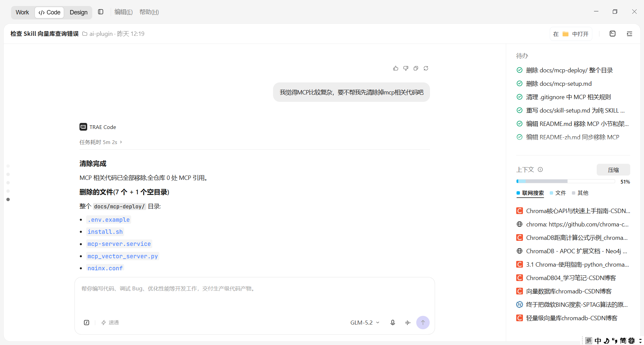Click the microphone voice input icon
The height and width of the screenshot is (345, 644).
tap(393, 323)
